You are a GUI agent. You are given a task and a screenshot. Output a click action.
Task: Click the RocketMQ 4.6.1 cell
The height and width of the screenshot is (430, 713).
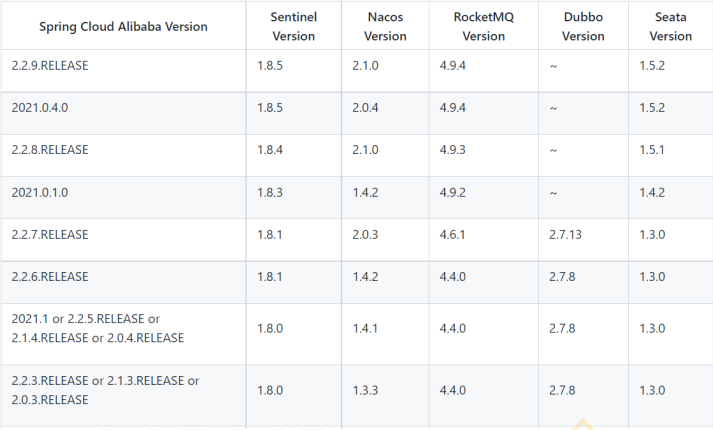453,235
